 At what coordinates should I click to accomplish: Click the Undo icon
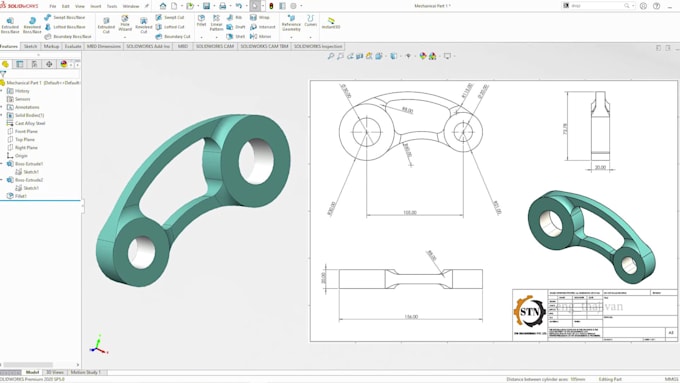point(239,6)
